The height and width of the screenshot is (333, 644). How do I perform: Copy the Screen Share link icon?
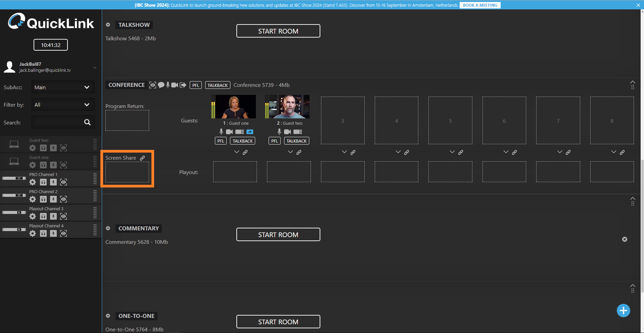(142, 158)
